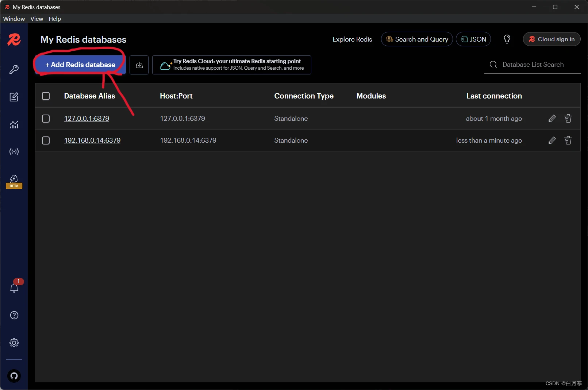Open the GitHub repository icon
This screenshot has height=390, width=588.
point(14,376)
